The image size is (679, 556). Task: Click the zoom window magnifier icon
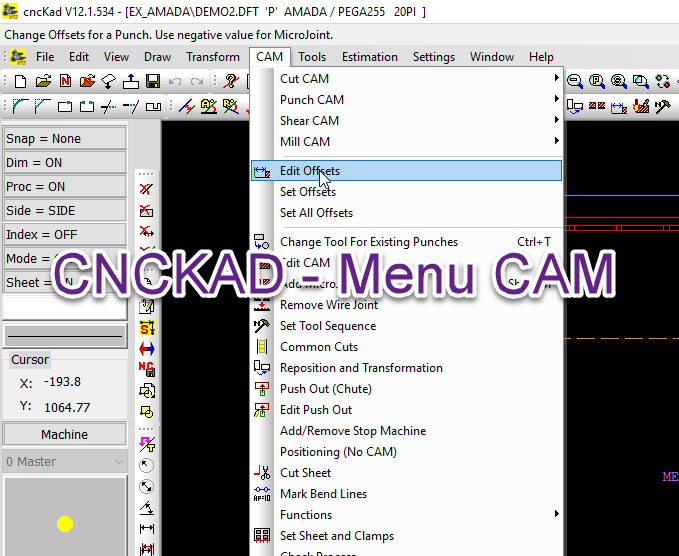click(640, 81)
